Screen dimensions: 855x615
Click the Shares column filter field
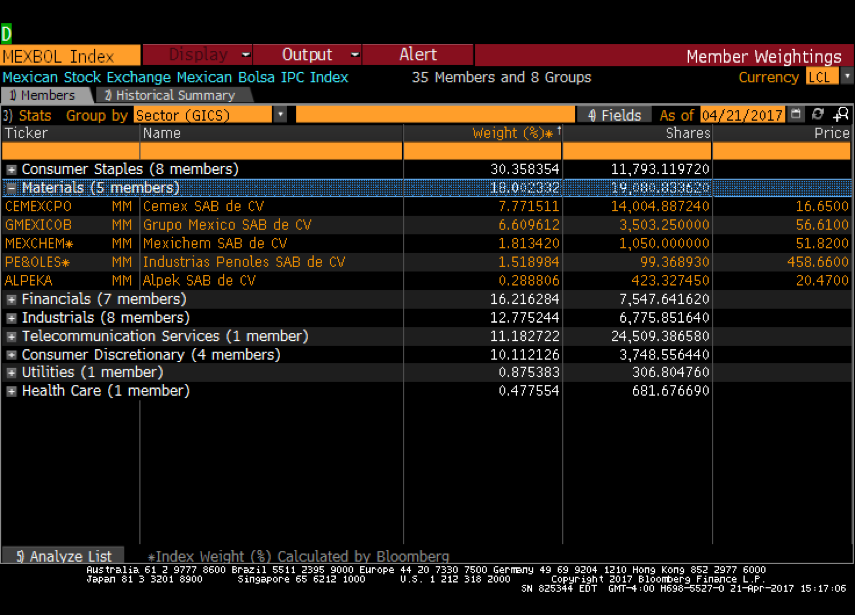637,151
